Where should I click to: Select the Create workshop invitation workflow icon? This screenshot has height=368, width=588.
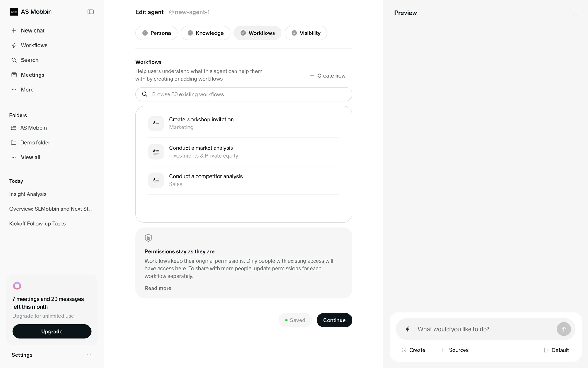[x=156, y=123]
